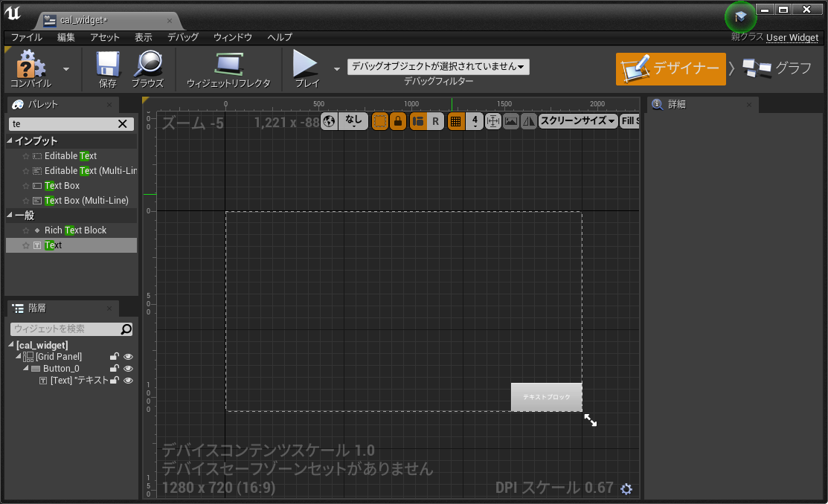Viewport: 828px width, 504px height.
Task: Select Text Box (Multi-Line) palette entry
Action: 86,201
